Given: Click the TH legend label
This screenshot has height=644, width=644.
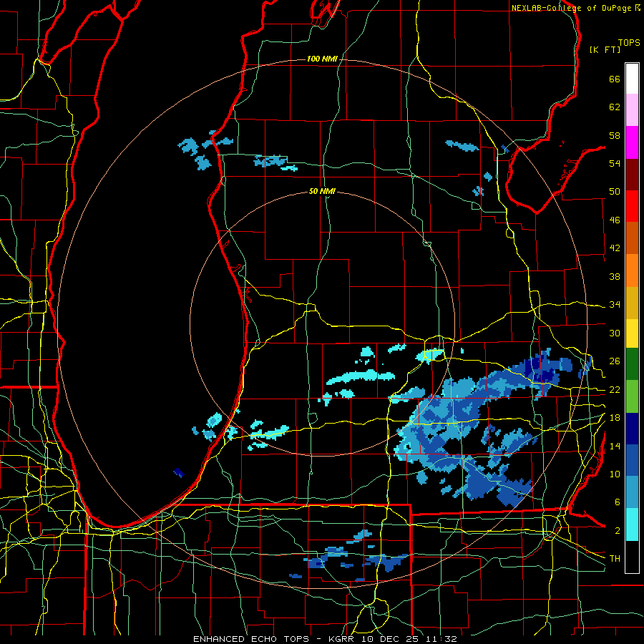Looking at the screenshot, I should point(615,559).
